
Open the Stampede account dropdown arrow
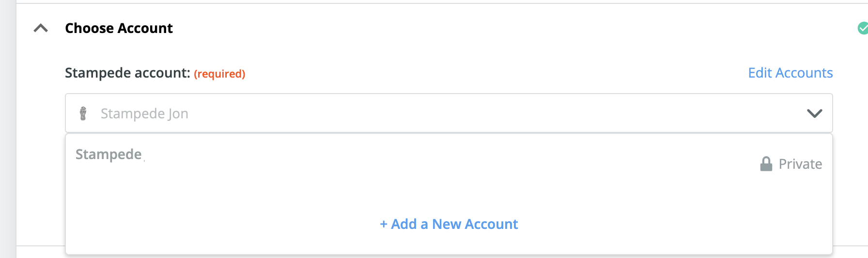pyautogui.click(x=814, y=113)
